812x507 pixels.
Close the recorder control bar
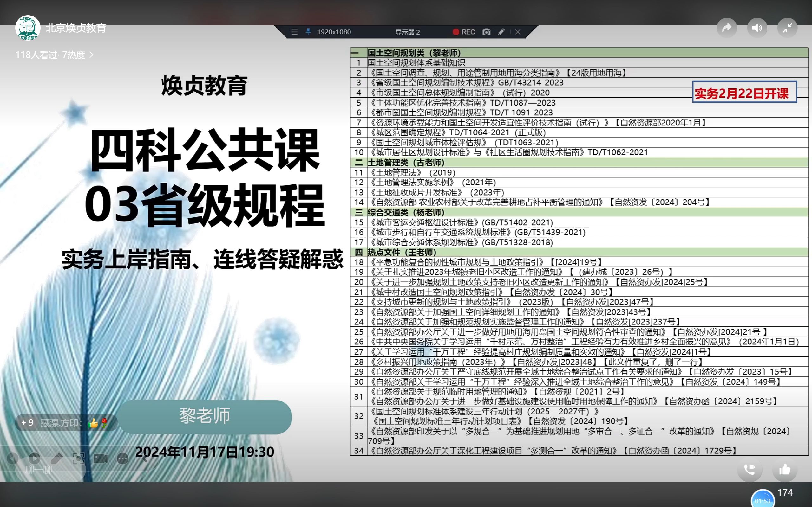tap(518, 32)
